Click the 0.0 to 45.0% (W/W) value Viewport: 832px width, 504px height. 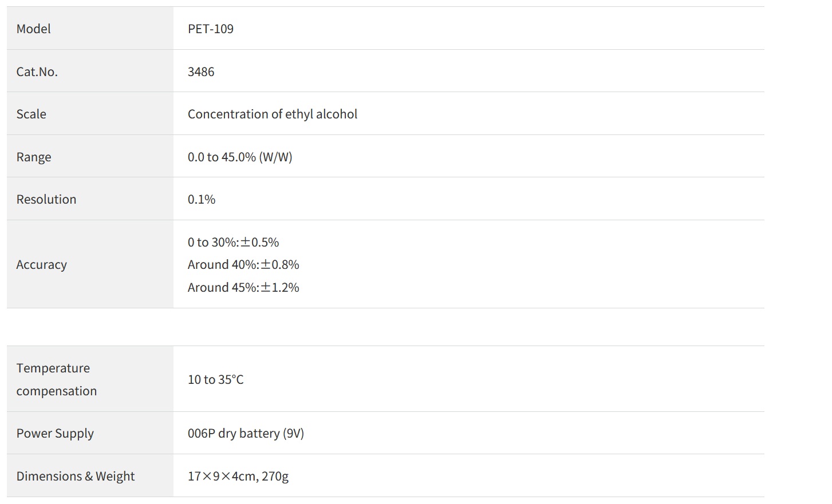pyautogui.click(x=240, y=157)
